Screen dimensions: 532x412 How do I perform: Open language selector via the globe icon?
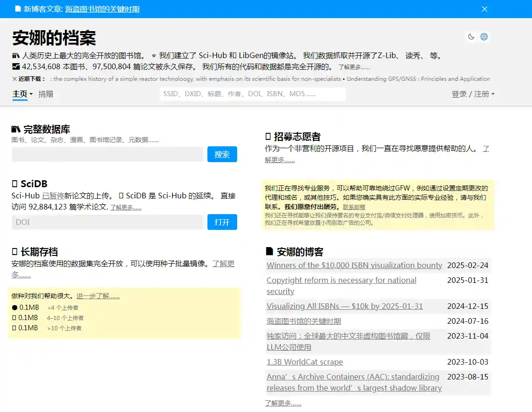tap(484, 37)
